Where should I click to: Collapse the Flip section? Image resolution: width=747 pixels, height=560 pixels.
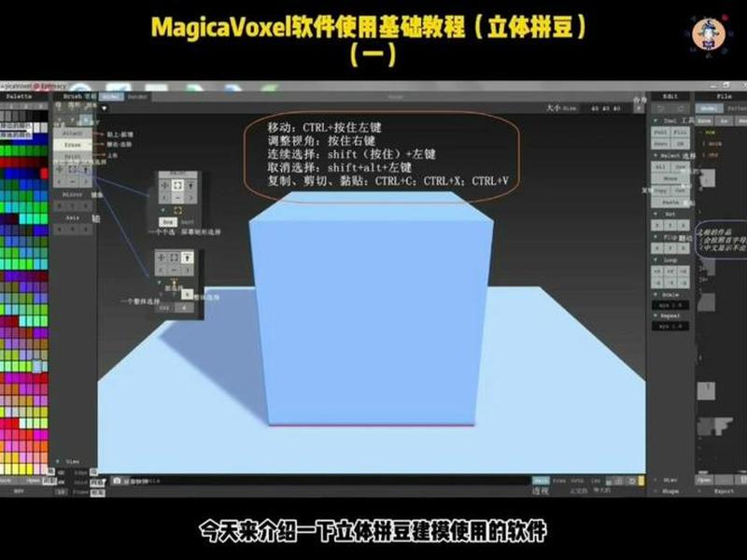[x=656, y=237]
